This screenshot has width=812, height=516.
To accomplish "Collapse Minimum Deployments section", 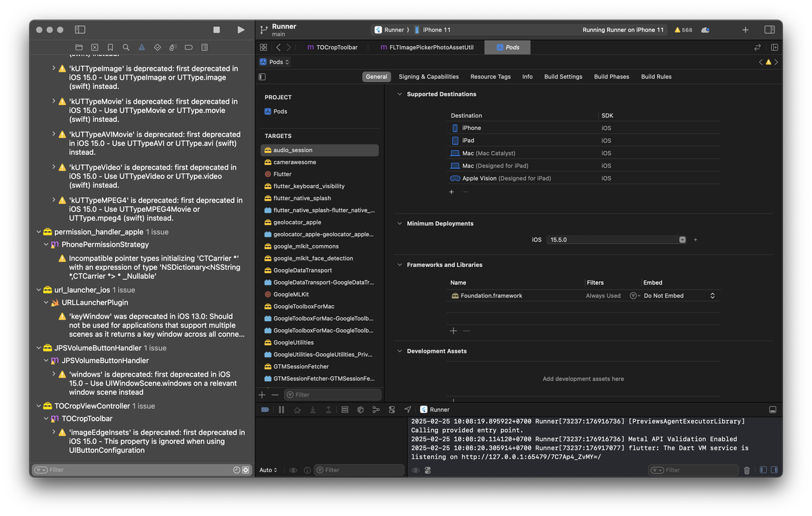I will click(x=400, y=224).
